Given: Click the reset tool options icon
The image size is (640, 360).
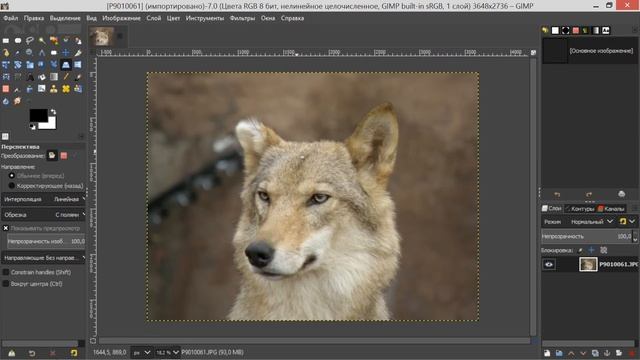Looking at the screenshot, I should [73, 353].
